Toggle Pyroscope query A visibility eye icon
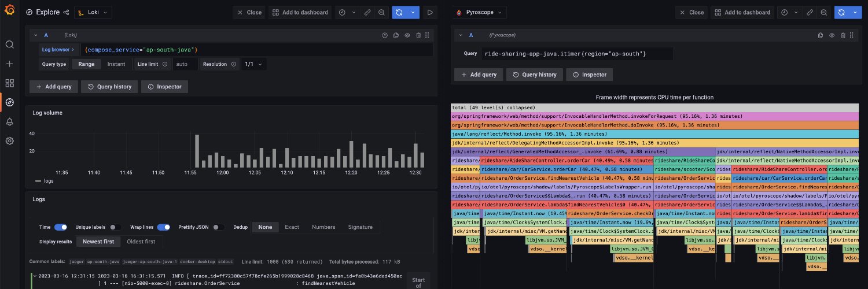This screenshot has height=289, width=868. pos(832,35)
